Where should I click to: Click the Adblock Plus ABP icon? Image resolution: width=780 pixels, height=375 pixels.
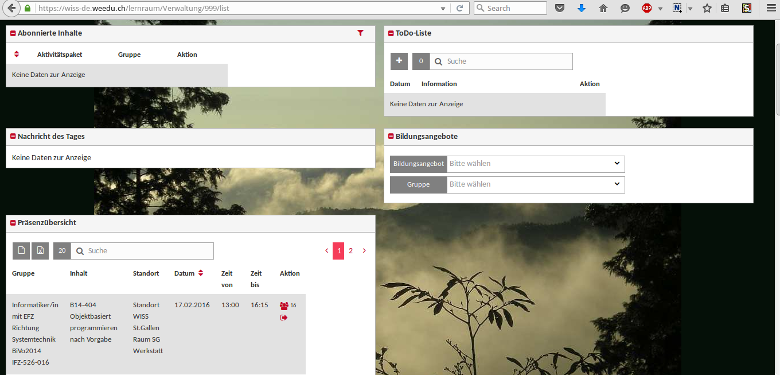coord(647,8)
